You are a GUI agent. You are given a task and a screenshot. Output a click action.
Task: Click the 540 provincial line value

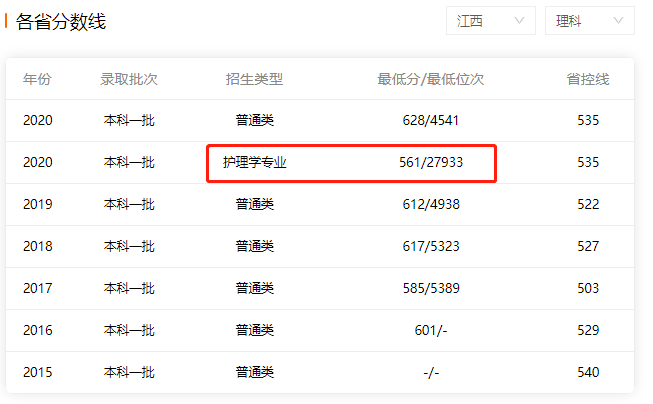click(588, 372)
